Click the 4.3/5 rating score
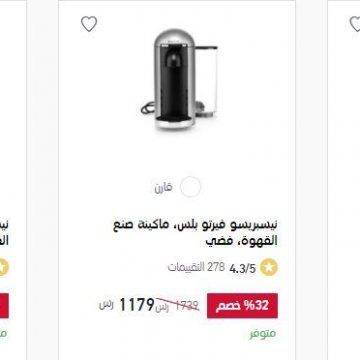This screenshot has height=360, width=360. [242, 268]
